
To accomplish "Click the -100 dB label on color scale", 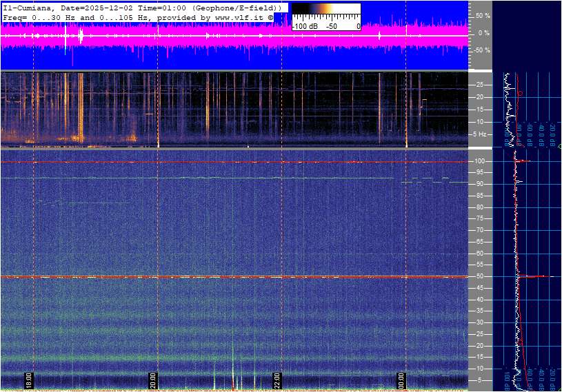I will coord(304,26).
